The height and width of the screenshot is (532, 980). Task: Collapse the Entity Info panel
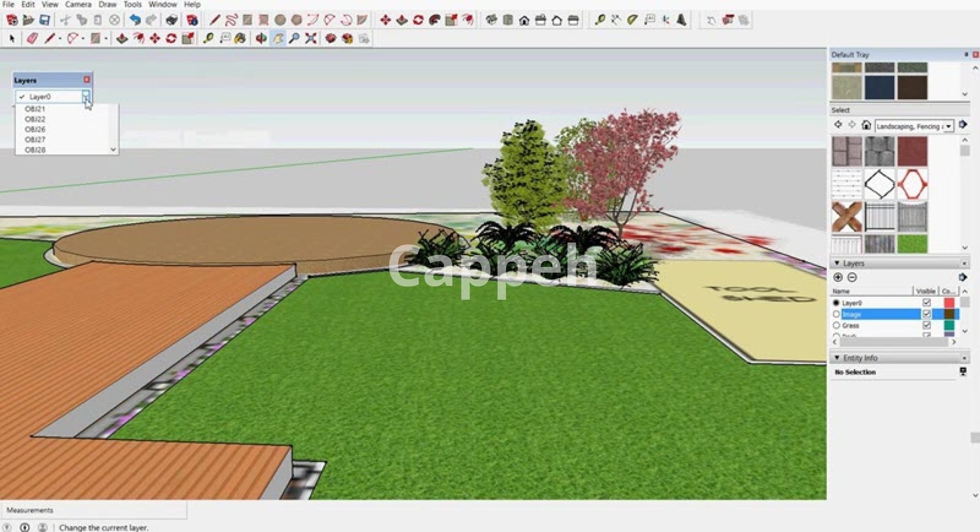[837, 358]
